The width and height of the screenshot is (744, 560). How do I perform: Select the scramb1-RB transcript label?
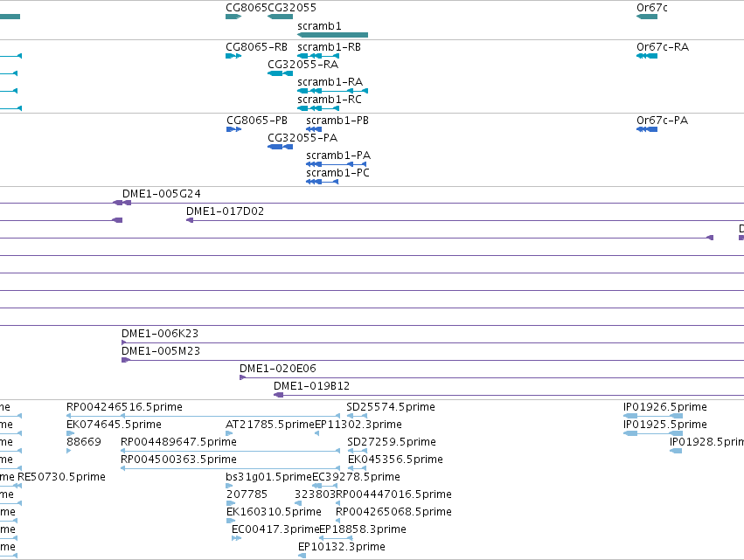pos(329,47)
